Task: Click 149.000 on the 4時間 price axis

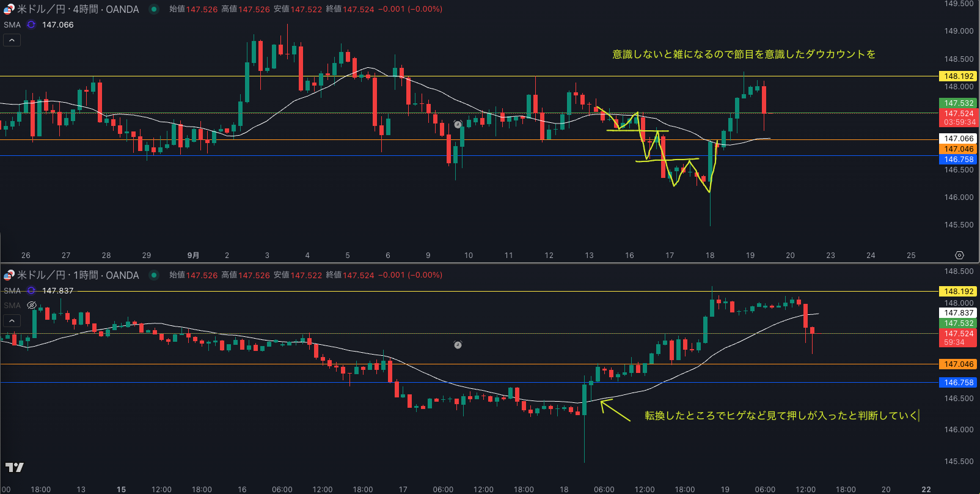Action: (x=959, y=31)
